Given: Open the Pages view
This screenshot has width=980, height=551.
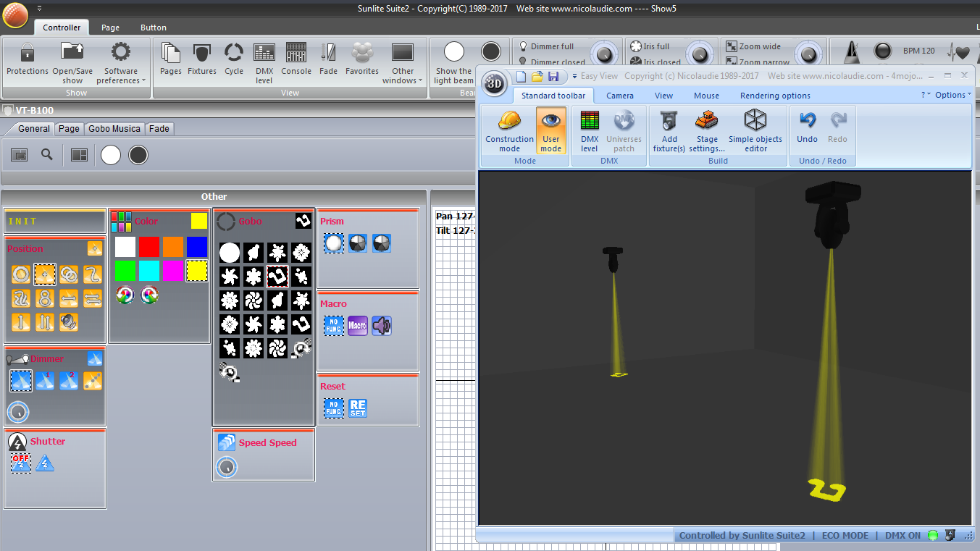Looking at the screenshot, I should click(x=171, y=59).
